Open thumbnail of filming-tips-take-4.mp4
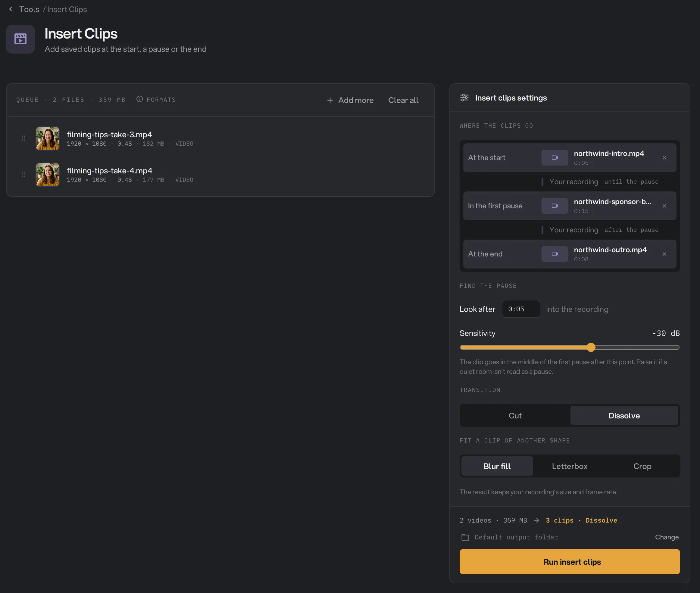 (47, 175)
